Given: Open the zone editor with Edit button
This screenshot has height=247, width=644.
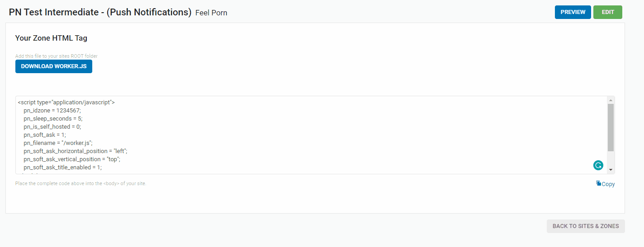Looking at the screenshot, I should (x=607, y=12).
